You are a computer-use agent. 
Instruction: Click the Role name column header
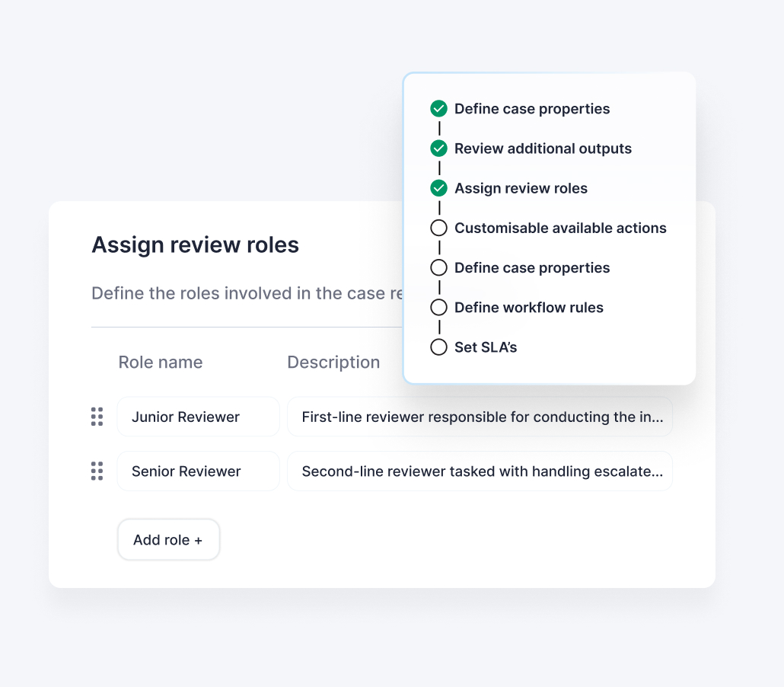point(161,363)
